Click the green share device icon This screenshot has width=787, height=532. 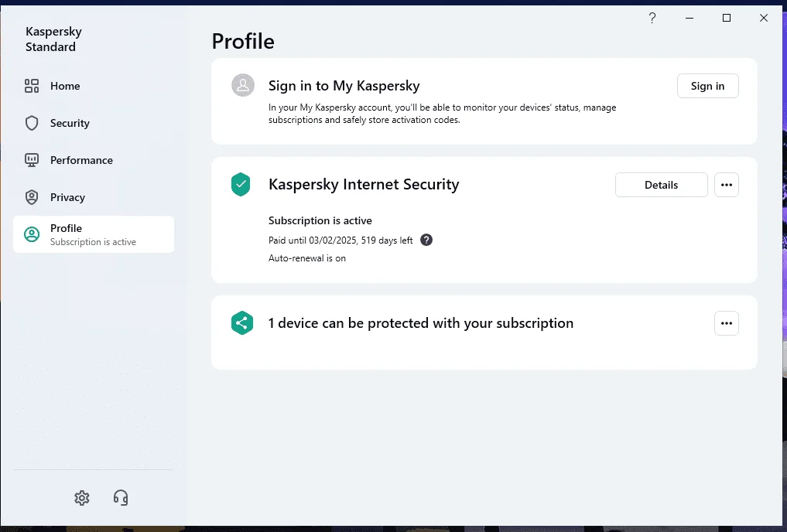[x=242, y=323]
